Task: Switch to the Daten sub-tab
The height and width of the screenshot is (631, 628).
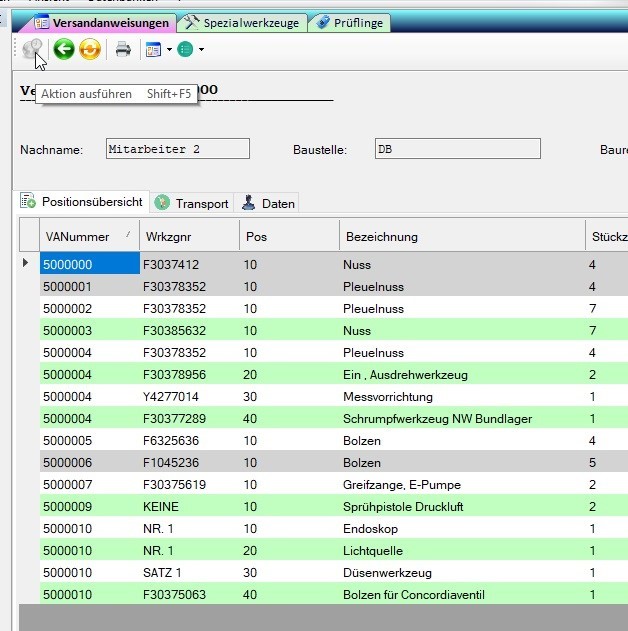Action: click(268, 203)
